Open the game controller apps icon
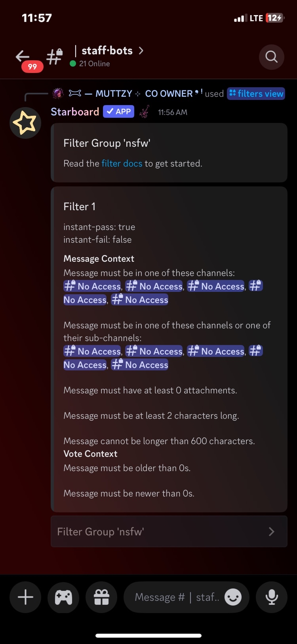The width and height of the screenshot is (297, 644). 63,597
